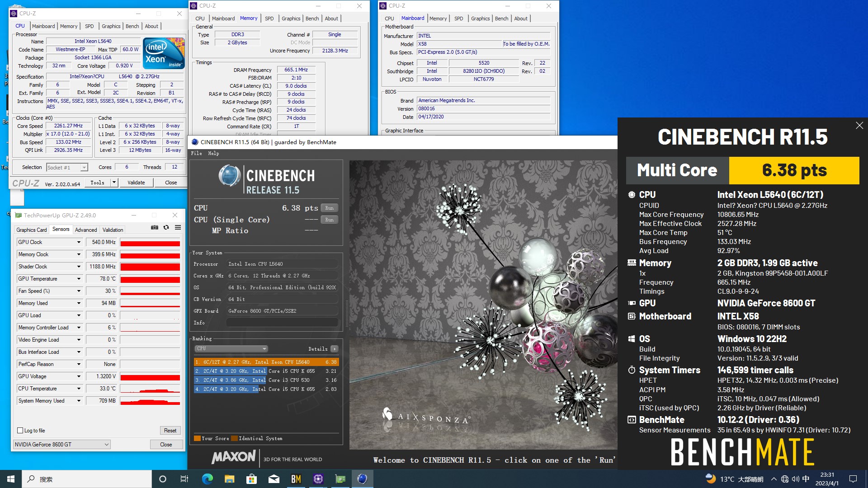Run the CPU (Single Core) test
Screen dimensions: 868x488
329,220
